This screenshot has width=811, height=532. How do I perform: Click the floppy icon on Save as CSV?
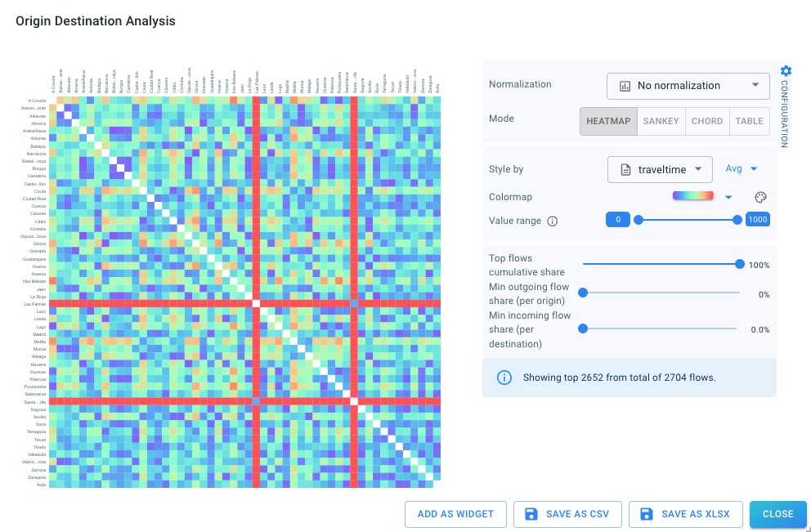tap(531, 514)
